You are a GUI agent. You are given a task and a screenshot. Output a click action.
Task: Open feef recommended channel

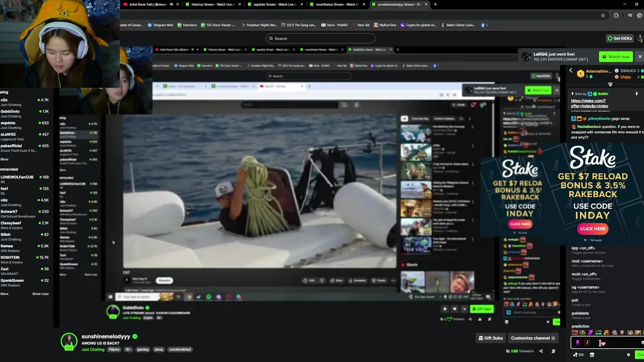tap(25, 191)
